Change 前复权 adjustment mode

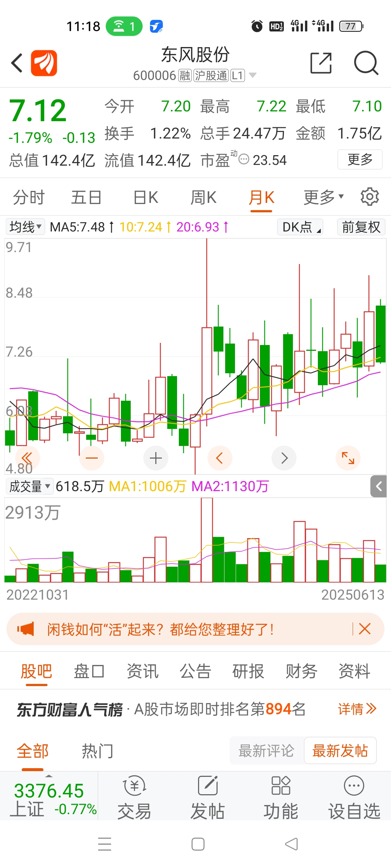pos(361,227)
